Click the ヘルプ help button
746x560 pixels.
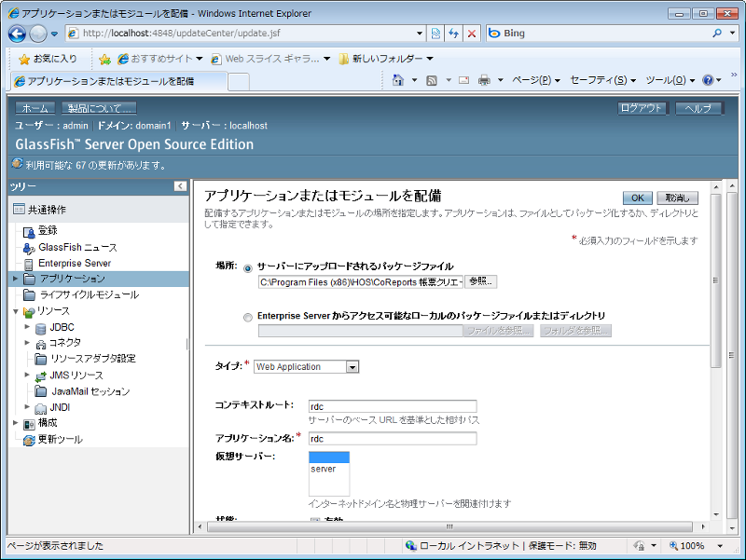coord(698,108)
